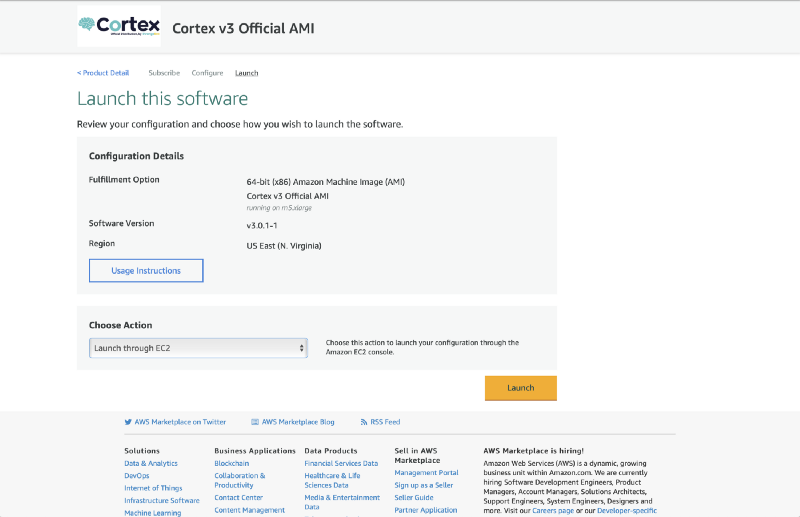
Task: Open the Data & Analytics solutions link
Action: pos(151,463)
